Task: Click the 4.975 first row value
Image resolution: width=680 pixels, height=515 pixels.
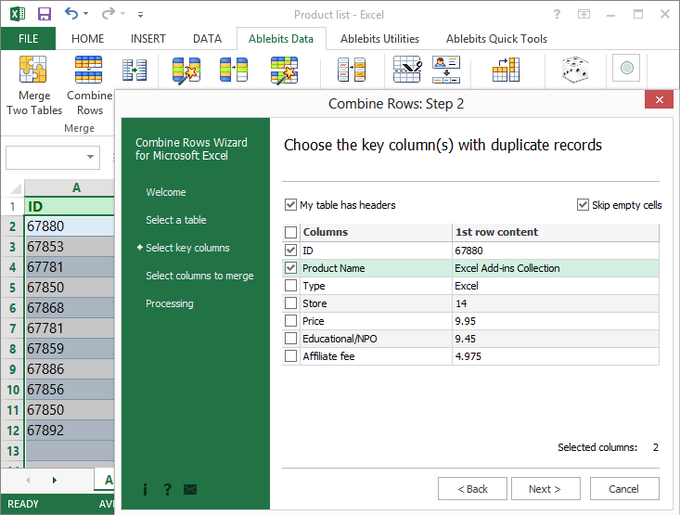Action: 556,356
